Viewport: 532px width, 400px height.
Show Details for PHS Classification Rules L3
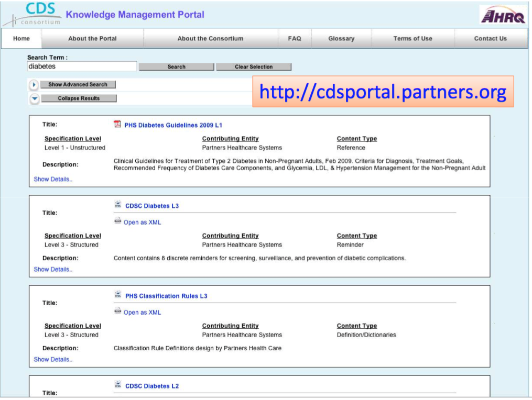(53, 359)
